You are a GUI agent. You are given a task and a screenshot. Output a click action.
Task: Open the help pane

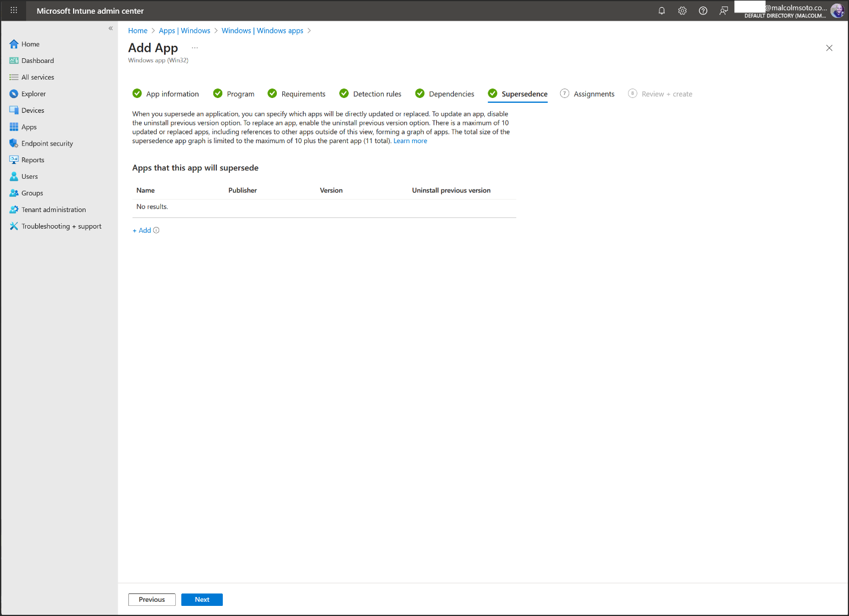point(703,11)
